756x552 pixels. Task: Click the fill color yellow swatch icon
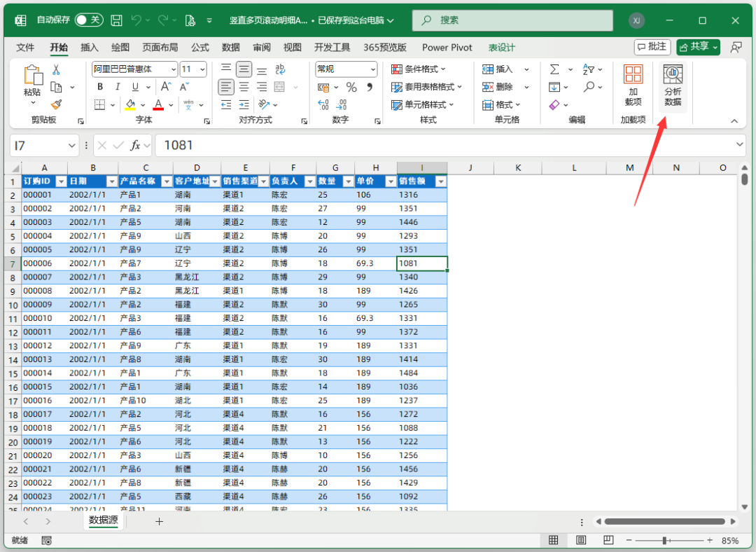(130, 104)
